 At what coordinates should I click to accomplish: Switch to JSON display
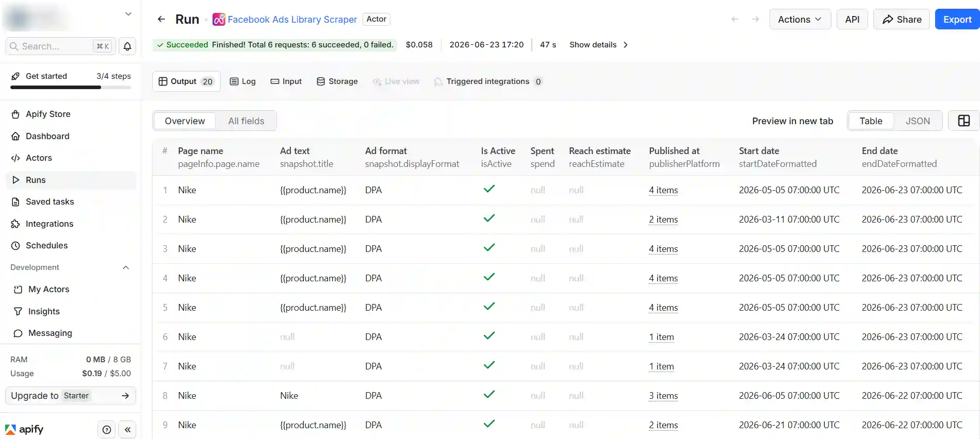pyautogui.click(x=918, y=121)
